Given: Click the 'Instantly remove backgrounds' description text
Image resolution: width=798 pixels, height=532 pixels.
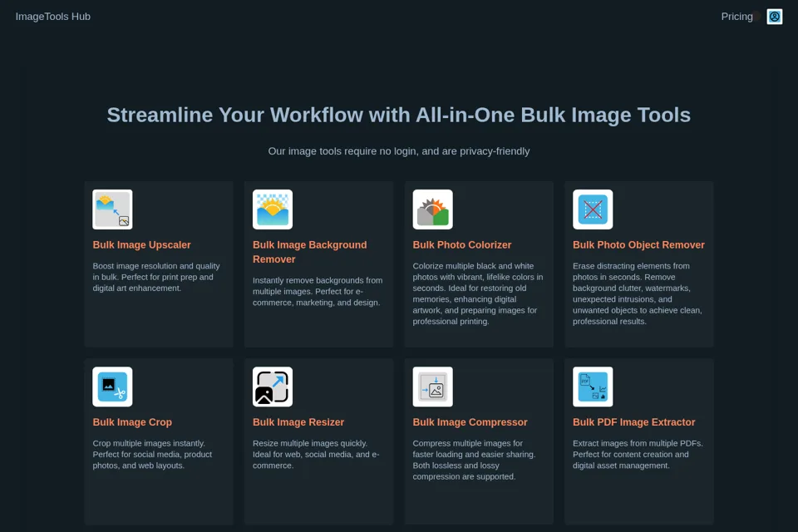Looking at the screenshot, I should (x=318, y=291).
